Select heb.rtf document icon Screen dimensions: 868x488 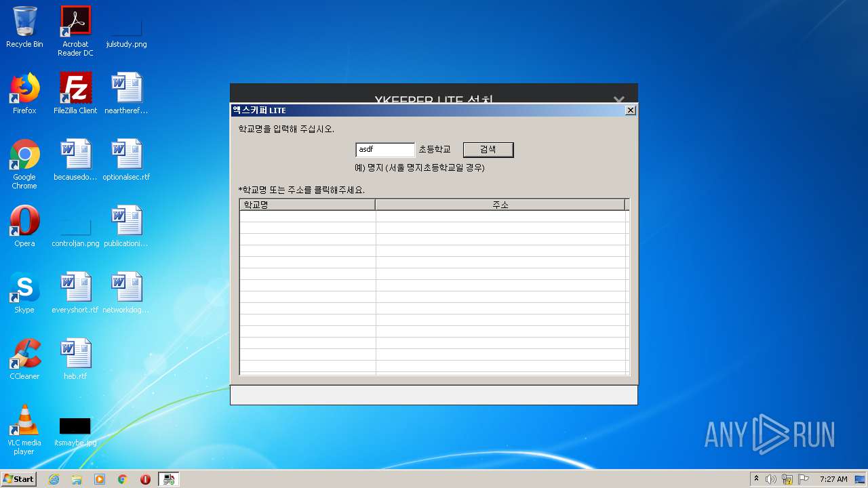click(x=75, y=359)
